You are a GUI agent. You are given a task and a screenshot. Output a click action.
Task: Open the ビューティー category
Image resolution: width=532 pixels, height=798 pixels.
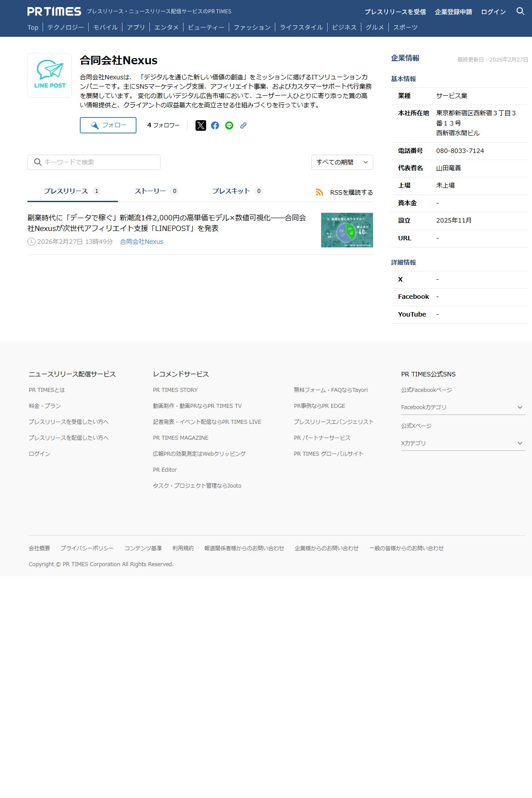[206, 27]
